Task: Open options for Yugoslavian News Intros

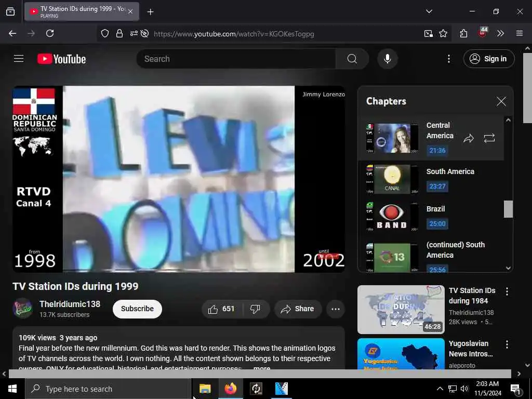Action: point(507,345)
